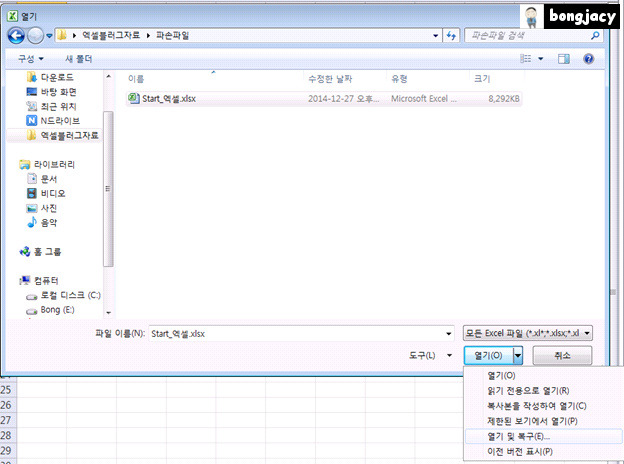Toggle the preview pane icon
Screen dimensions: 624x464
(x=564, y=59)
